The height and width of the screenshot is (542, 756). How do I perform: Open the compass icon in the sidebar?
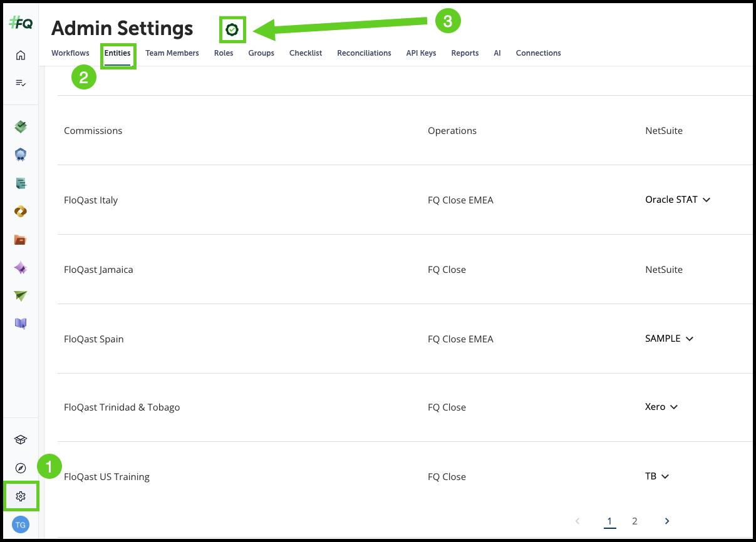point(21,468)
